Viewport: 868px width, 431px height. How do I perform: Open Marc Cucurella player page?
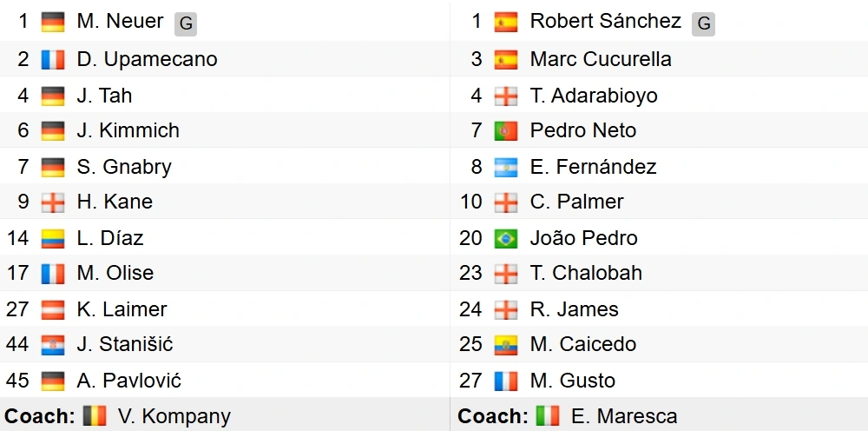[x=601, y=59]
